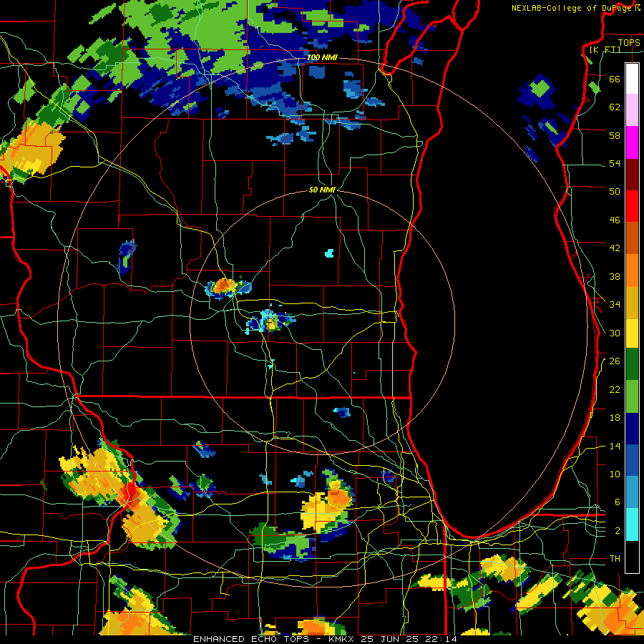
Task: Select the dark maroon legend swatch
Action: coord(632,175)
